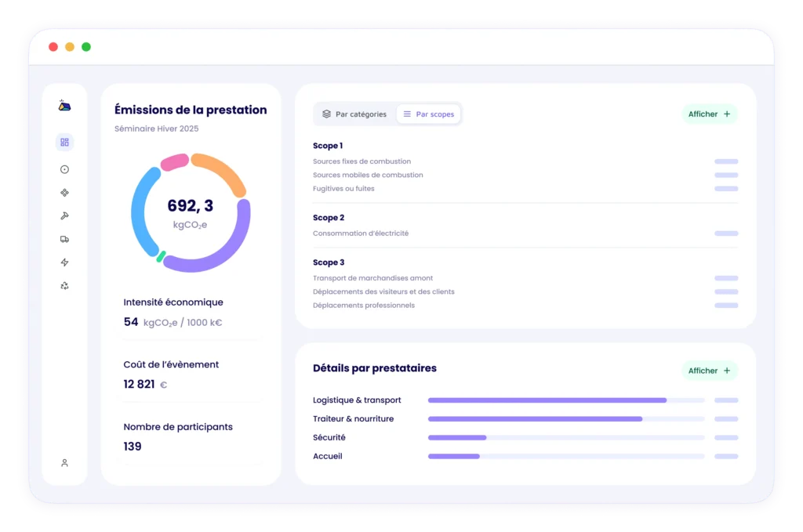Click the Logistique & transport progress bar
803x532 pixels.
[566, 400]
